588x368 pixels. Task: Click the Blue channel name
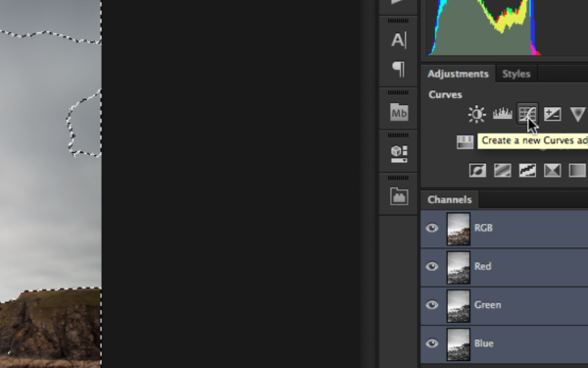click(484, 343)
